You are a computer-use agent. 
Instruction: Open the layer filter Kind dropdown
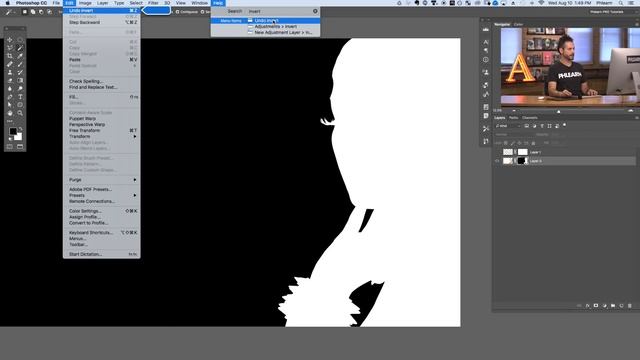click(508, 126)
